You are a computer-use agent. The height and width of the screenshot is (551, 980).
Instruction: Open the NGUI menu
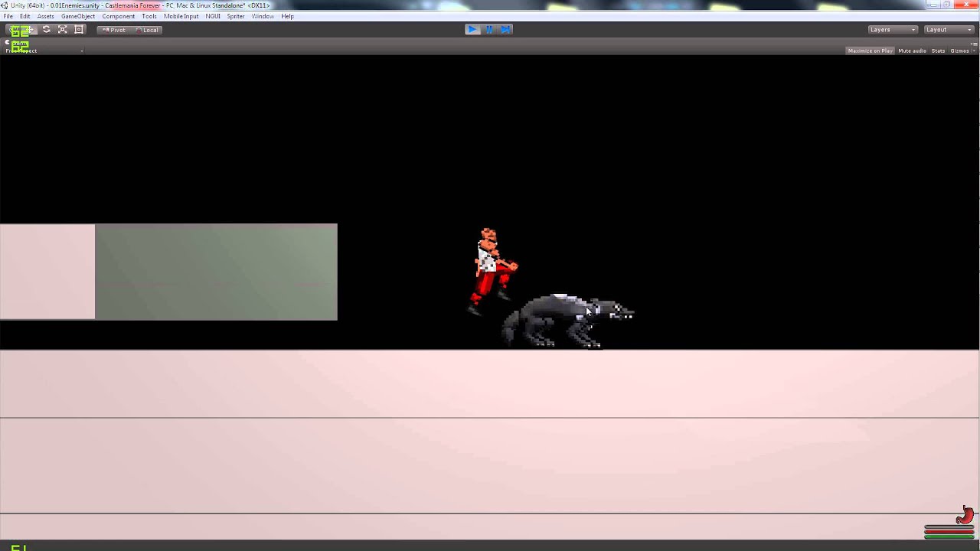(x=213, y=16)
